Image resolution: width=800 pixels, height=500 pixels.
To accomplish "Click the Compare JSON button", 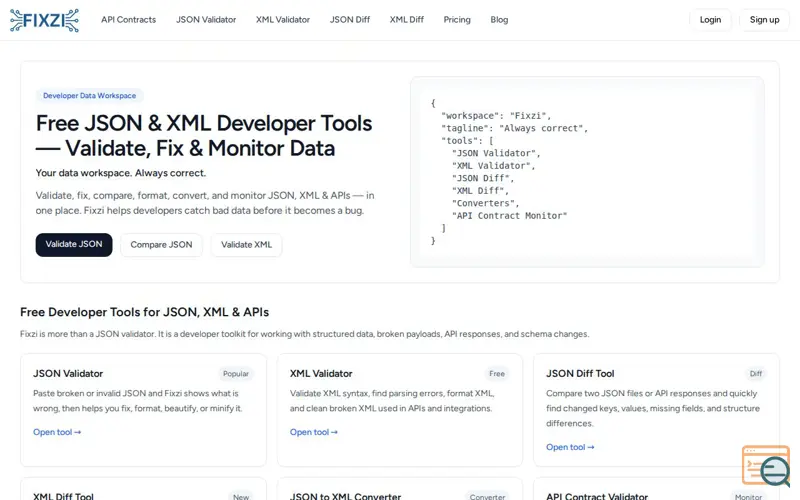I will click(x=161, y=245).
